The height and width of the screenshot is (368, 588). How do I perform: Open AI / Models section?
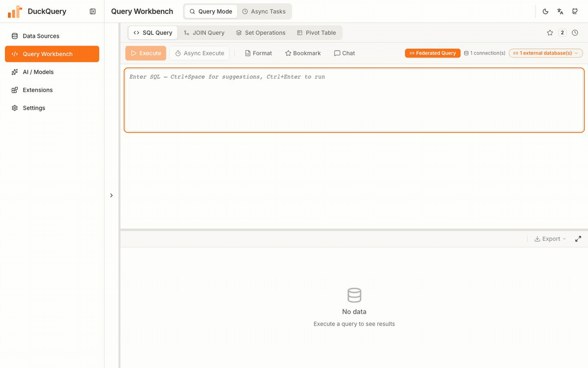[x=52, y=72]
